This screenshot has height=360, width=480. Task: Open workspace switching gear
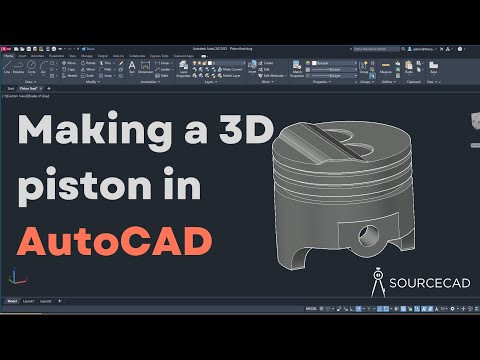coord(453,309)
